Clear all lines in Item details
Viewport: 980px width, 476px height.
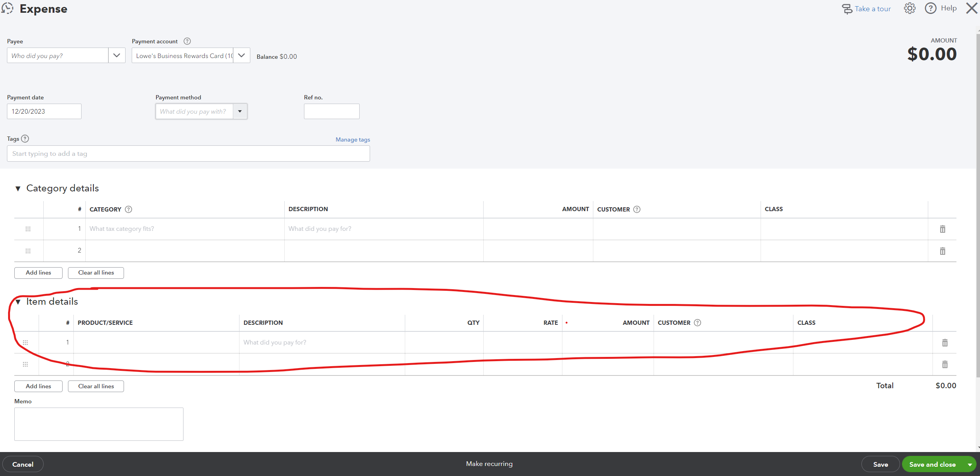(96, 386)
